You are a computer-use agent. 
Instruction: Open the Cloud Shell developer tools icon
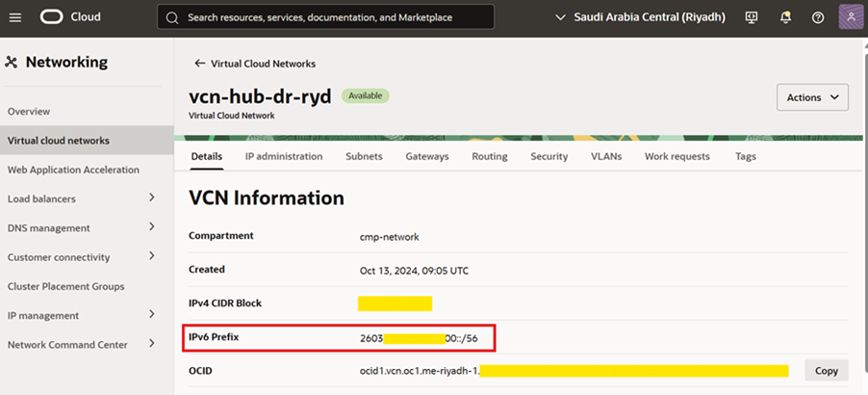tap(752, 17)
